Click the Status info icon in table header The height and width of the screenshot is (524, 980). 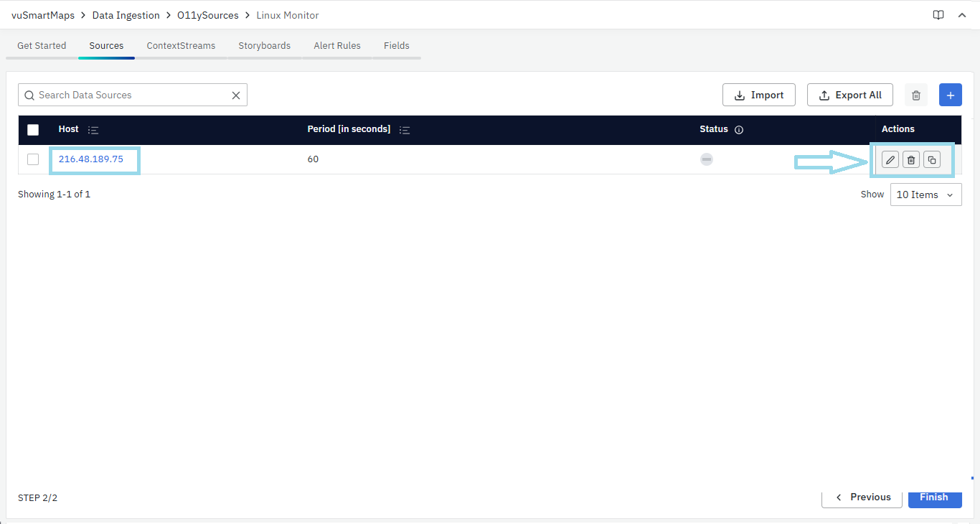coord(739,129)
